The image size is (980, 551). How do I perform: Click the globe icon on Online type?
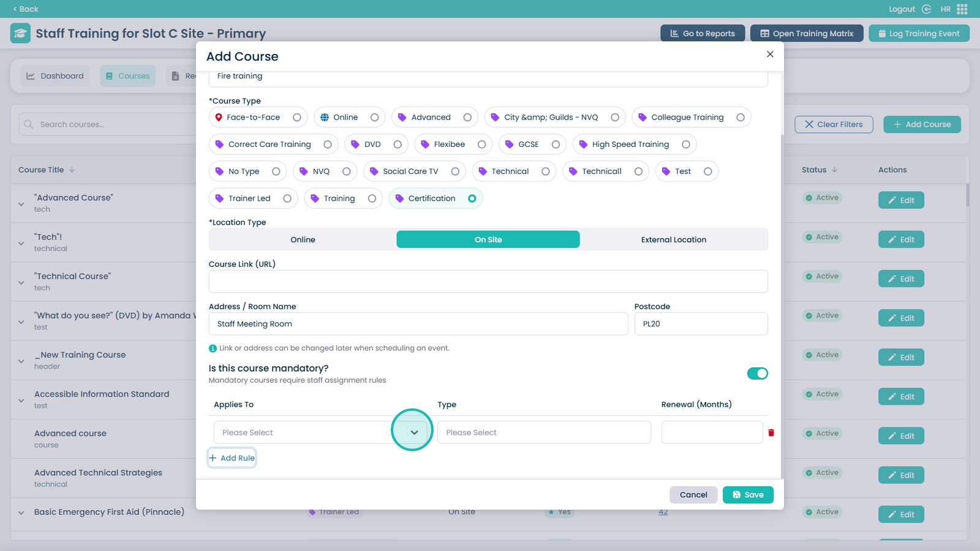tap(325, 118)
